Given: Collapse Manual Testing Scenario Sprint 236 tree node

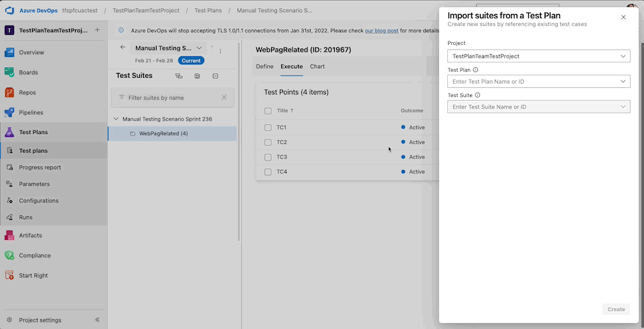Looking at the screenshot, I should tap(116, 119).
